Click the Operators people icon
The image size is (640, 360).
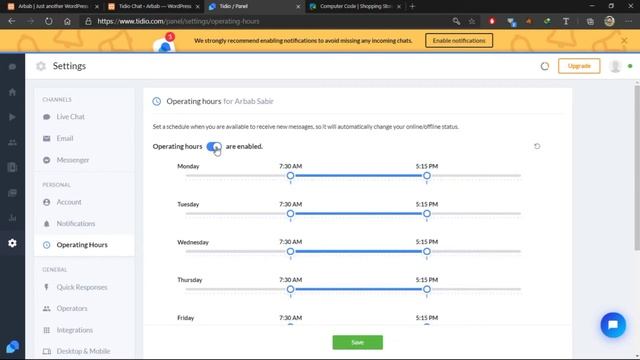pos(47,309)
